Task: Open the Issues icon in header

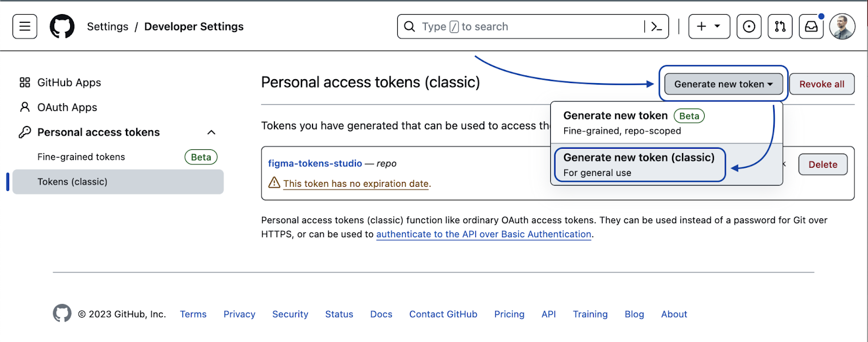Action: 749,27
